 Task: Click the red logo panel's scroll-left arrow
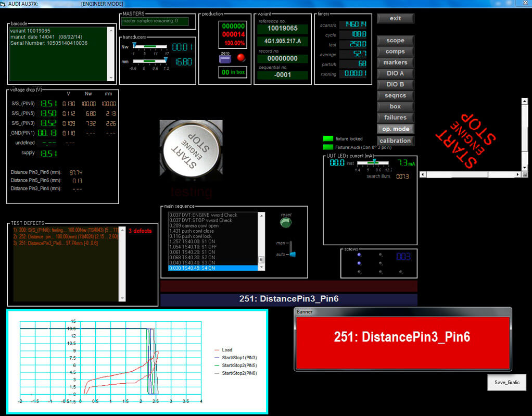pyautogui.click(x=423, y=174)
